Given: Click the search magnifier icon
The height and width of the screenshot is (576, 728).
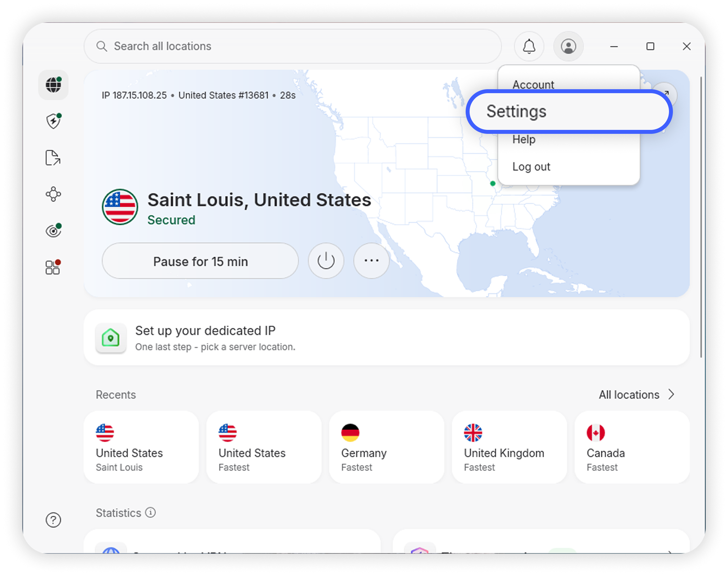Looking at the screenshot, I should click(x=102, y=46).
